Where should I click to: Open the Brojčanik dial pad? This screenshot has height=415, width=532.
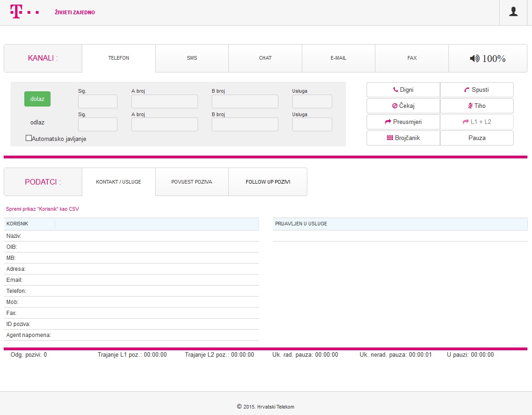(403, 138)
